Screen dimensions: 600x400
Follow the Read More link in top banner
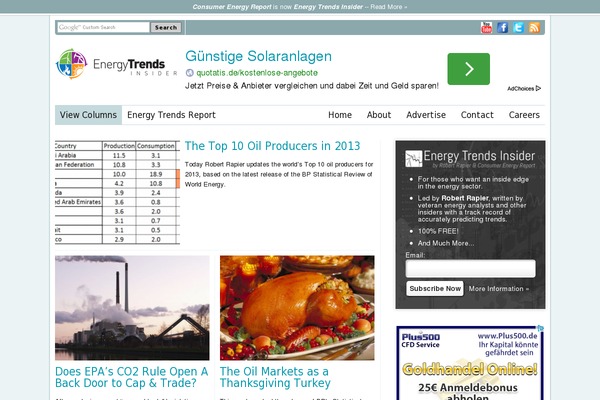(388, 7)
